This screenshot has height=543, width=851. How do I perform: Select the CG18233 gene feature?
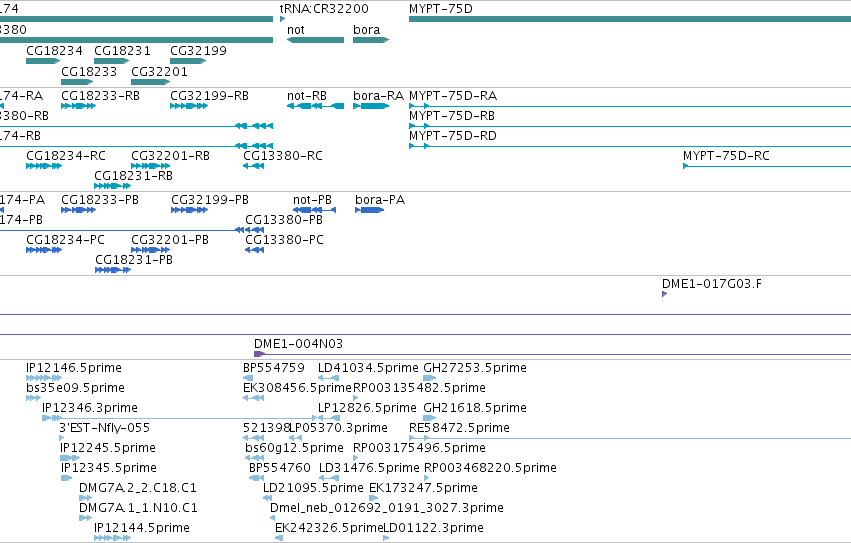pos(77,82)
